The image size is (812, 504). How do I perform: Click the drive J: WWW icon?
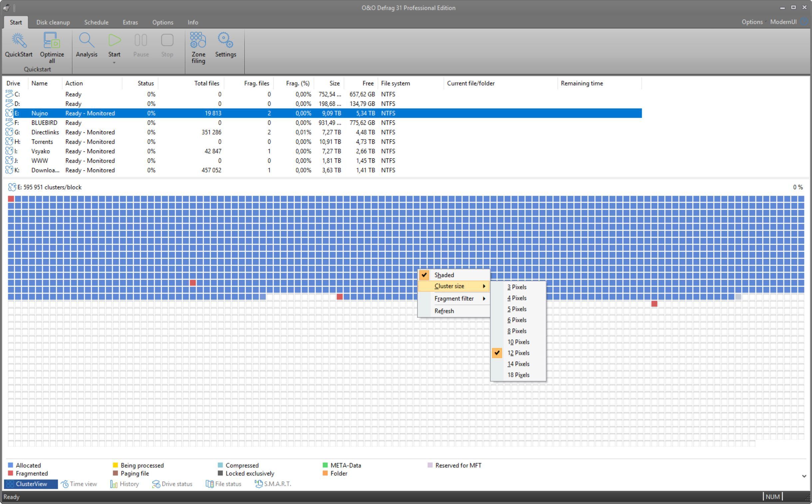[9, 161]
